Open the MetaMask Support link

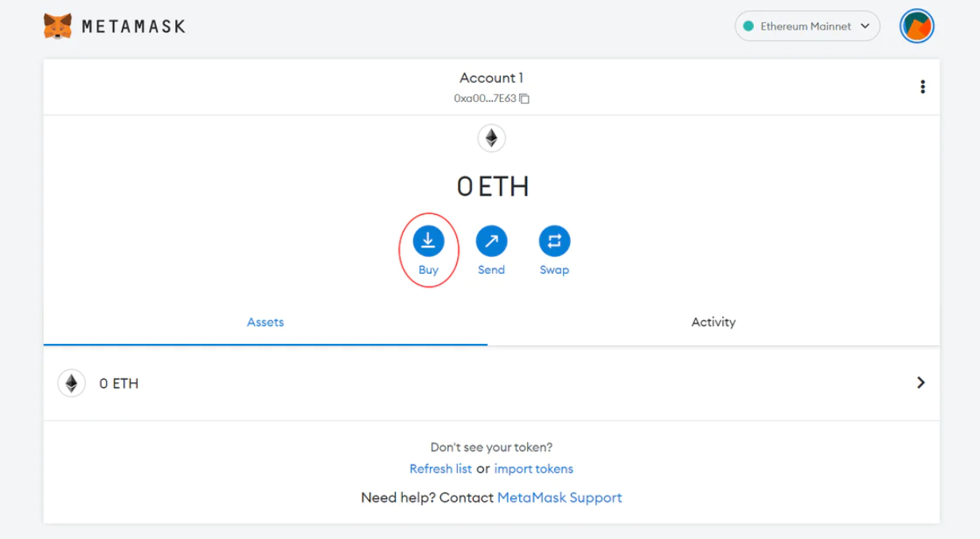pos(560,498)
